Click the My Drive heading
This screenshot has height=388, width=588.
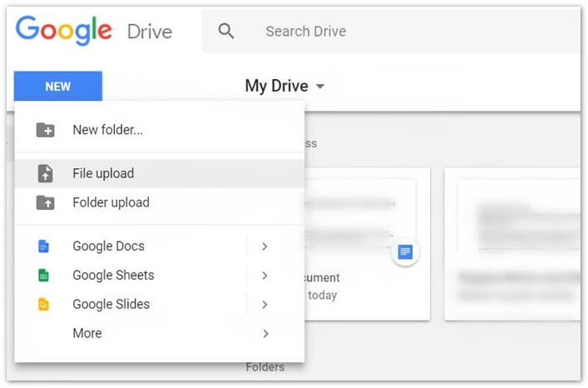click(277, 86)
